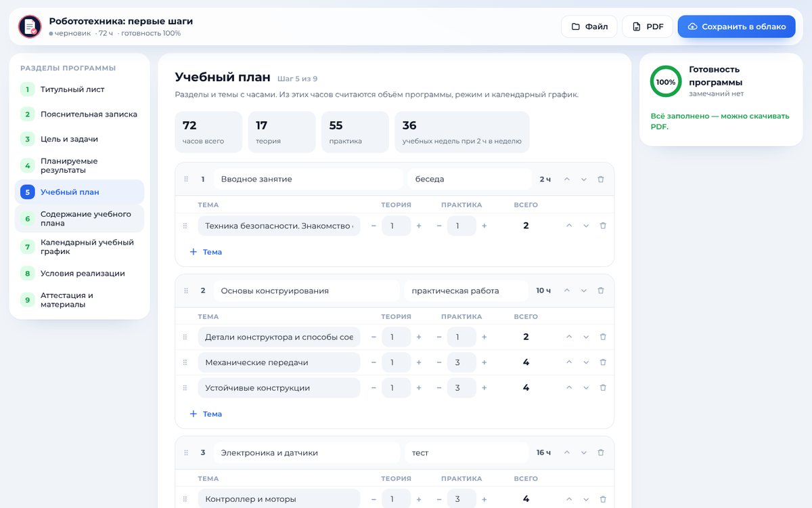Add a topic to "Вводное занятие" section
Image resolution: width=812 pixels, height=508 pixels.
point(206,252)
